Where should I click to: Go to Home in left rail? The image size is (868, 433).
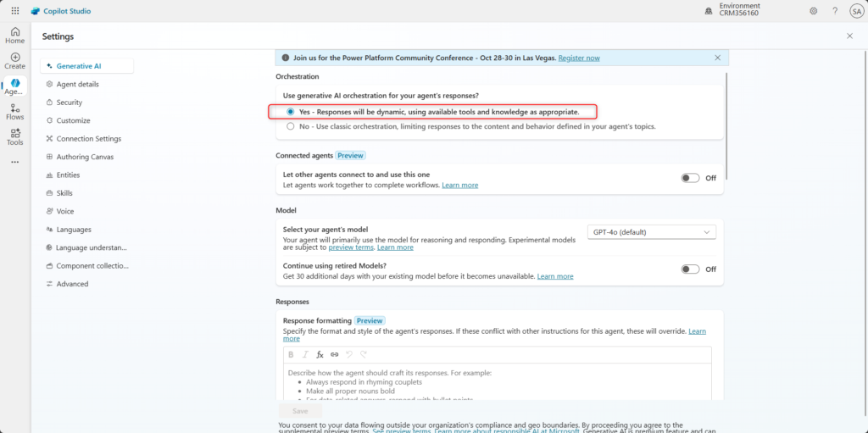pyautogui.click(x=15, y=35)
